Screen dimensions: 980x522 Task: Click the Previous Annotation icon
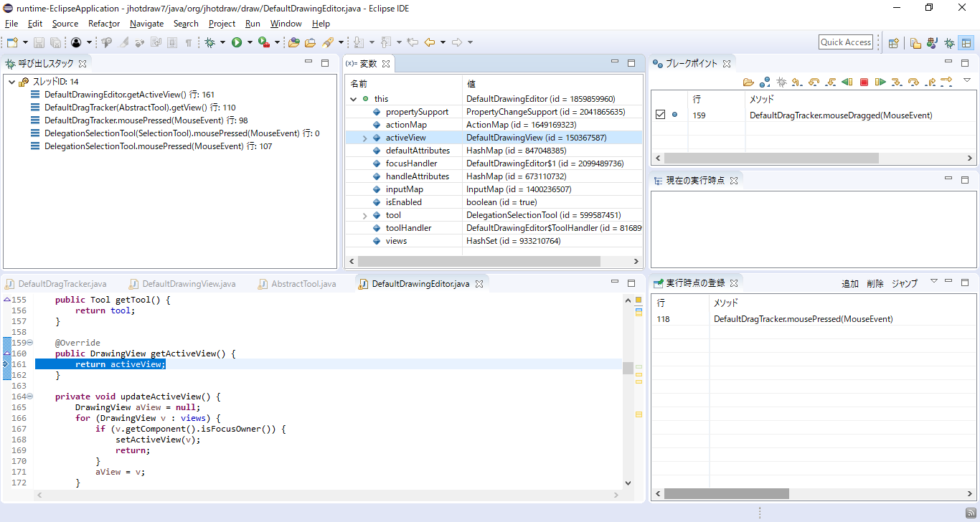pyautogui.click(x=385, y=42)
